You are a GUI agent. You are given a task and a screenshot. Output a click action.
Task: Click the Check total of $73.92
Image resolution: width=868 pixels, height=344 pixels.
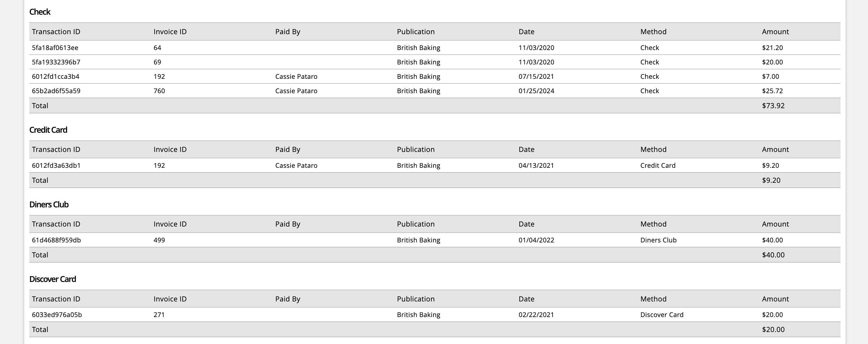(773, 105)
